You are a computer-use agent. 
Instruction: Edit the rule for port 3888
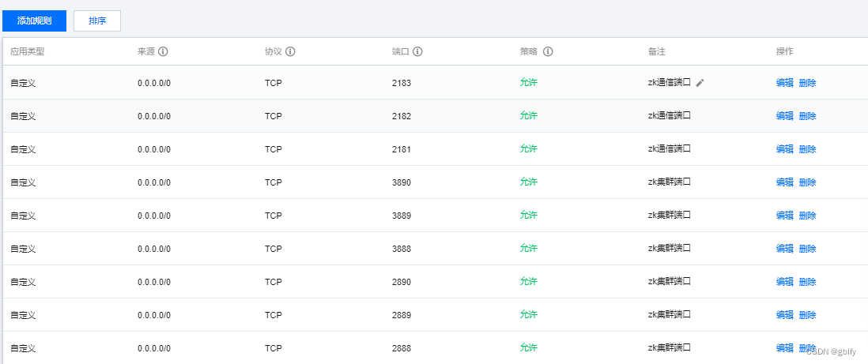coord(784,249)
